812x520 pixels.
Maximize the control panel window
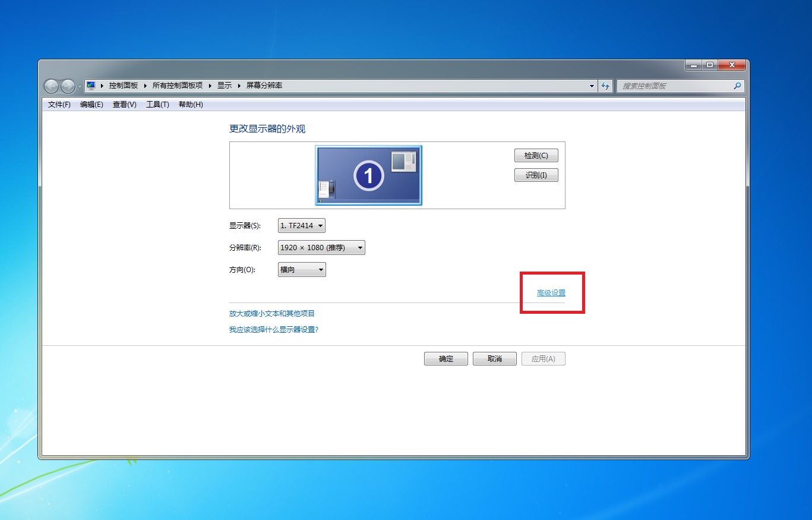click(x=710, y=65)
